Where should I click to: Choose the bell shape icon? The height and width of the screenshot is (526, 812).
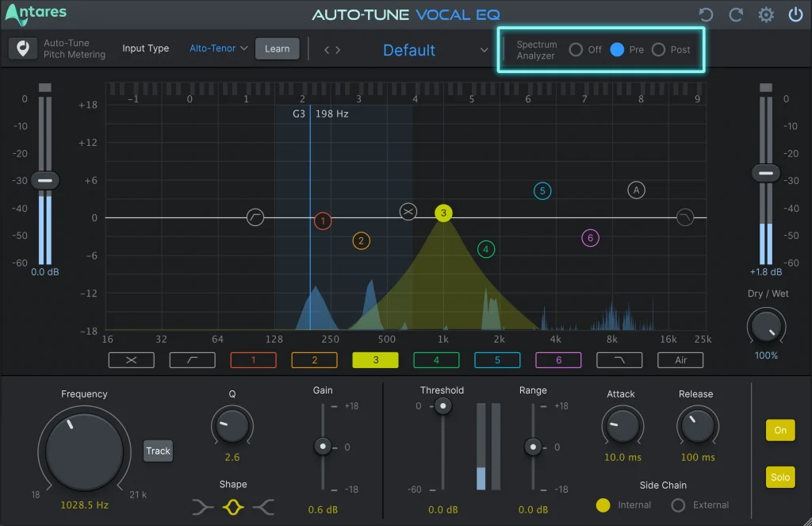pos(233,507)
